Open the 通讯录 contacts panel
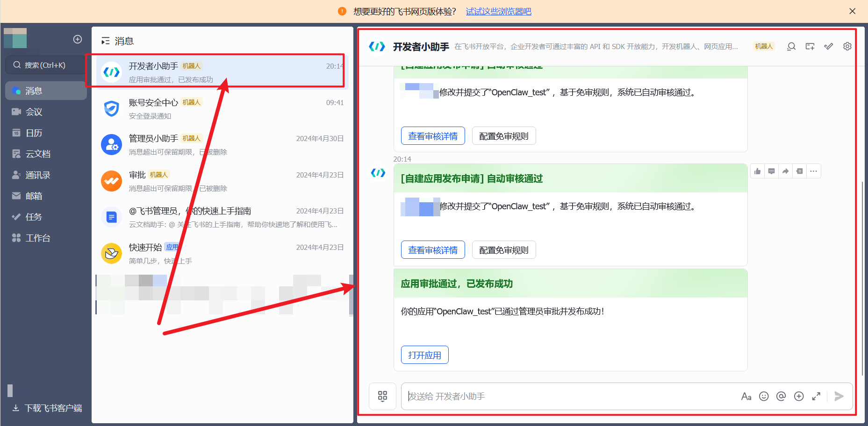 point(37,175)
